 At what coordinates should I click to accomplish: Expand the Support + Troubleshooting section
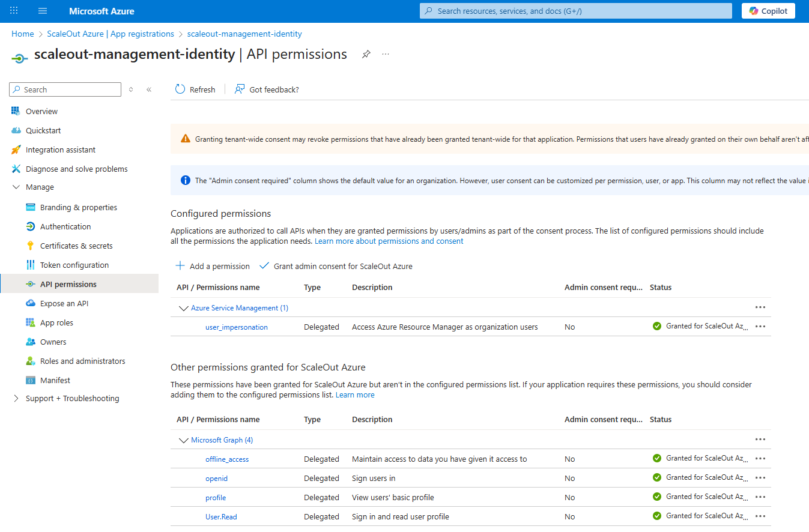(16, 398)
